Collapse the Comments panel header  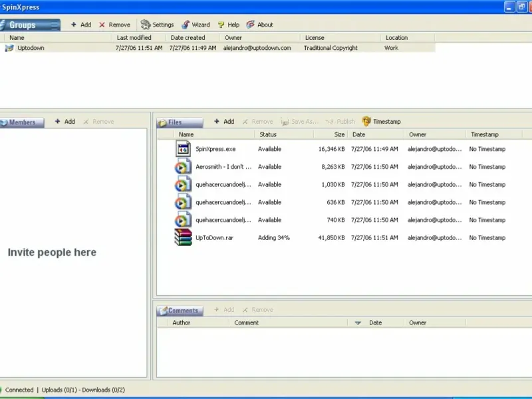click(x=179, y=311)
